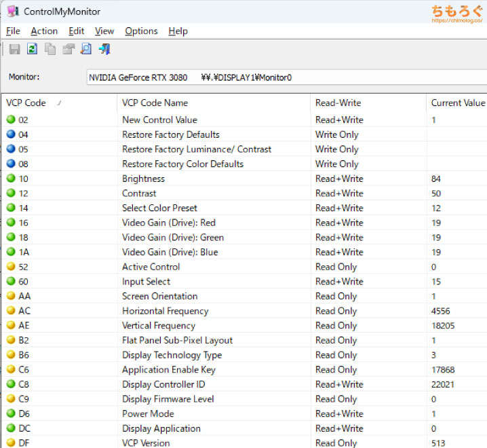
Task: Sort by the VCP Code column header
Action: coord(59,103)
